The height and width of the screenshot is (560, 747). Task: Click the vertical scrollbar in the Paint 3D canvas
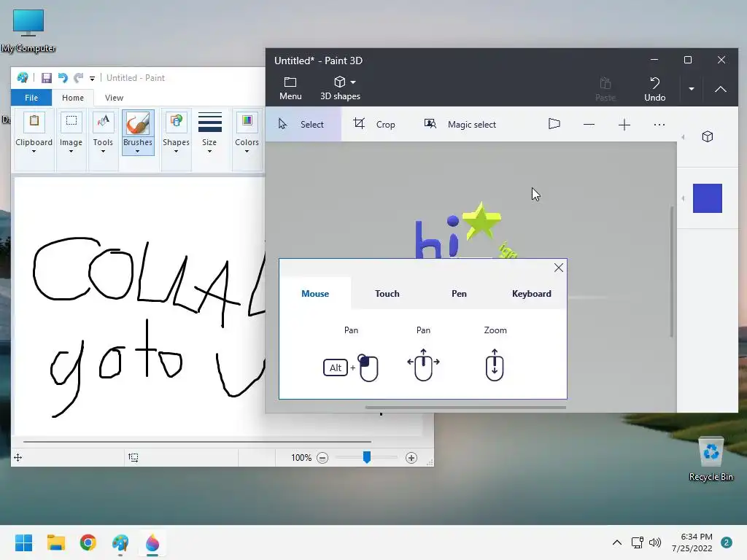(x=672, y=271)
